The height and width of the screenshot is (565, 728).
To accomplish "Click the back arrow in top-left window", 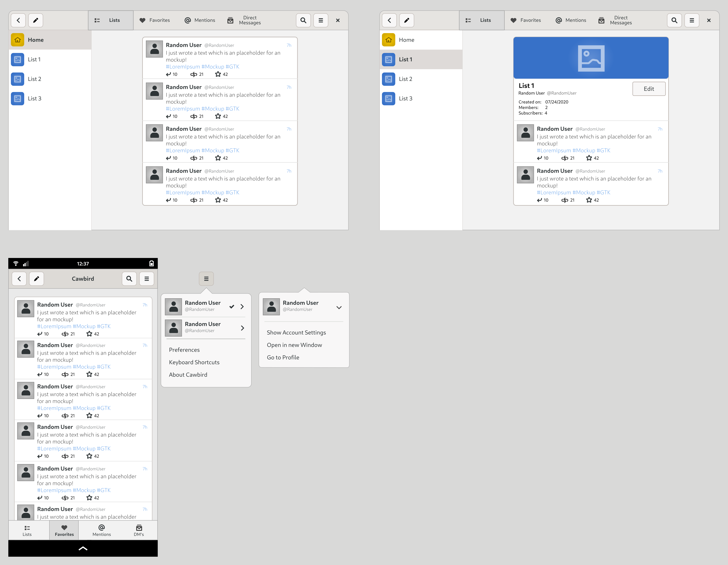I will click(x=18, y=20).
